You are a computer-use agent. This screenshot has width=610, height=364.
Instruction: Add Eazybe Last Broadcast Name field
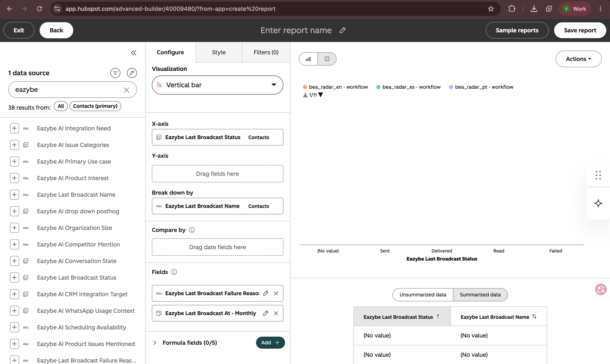pyautogui.click(x=15, y=194)
